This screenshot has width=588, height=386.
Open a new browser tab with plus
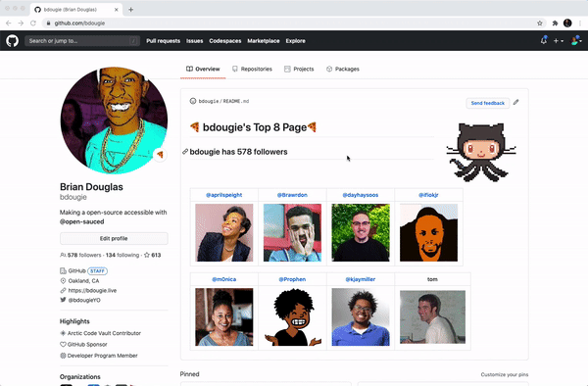tap(131, 10)
